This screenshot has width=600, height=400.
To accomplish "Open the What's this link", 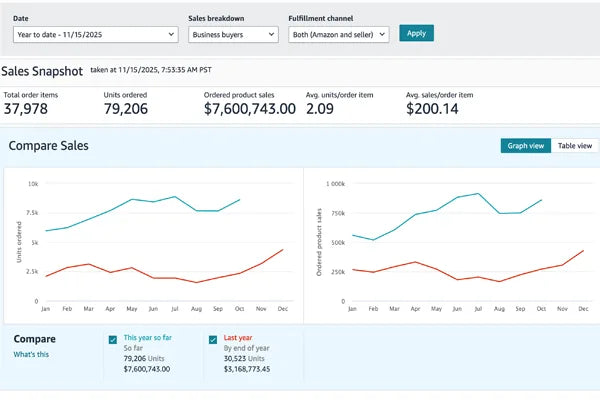I will coord(31,354).
